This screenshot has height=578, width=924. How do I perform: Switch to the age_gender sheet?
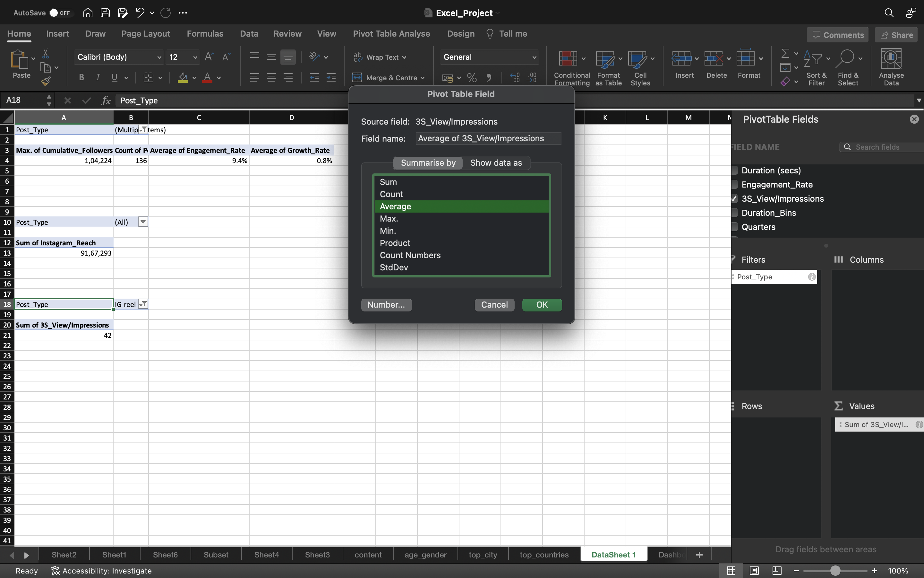(x=425, y=555)
